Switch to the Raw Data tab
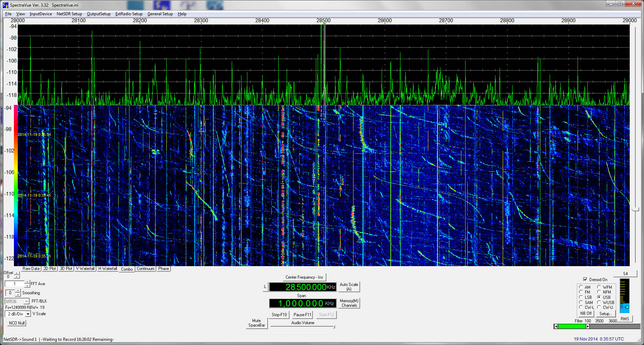Screen dimensions: 644x345 click(x=31, y=269)
